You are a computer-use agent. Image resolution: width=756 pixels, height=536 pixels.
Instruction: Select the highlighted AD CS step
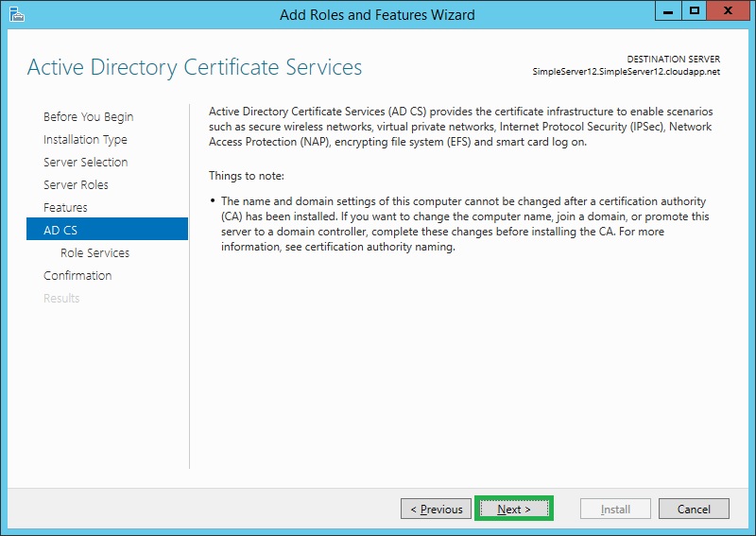pyautogui.click(x=60, y=230)
